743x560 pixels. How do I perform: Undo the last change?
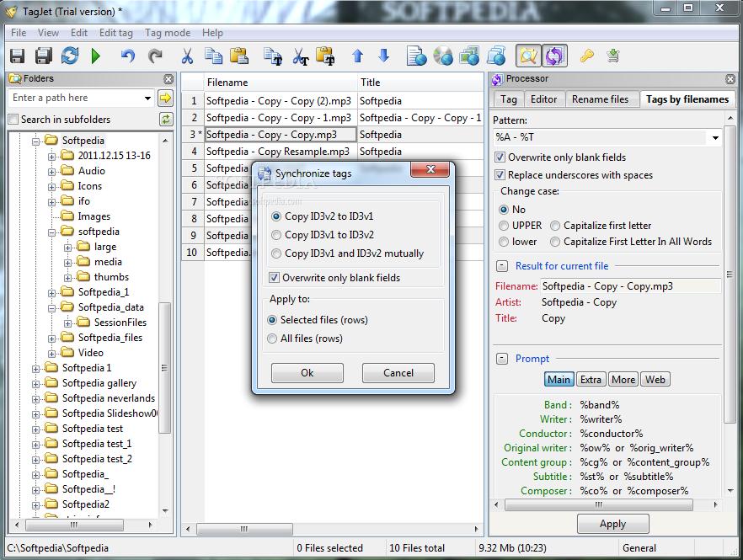pyautogui.click(x=128, y=56)
